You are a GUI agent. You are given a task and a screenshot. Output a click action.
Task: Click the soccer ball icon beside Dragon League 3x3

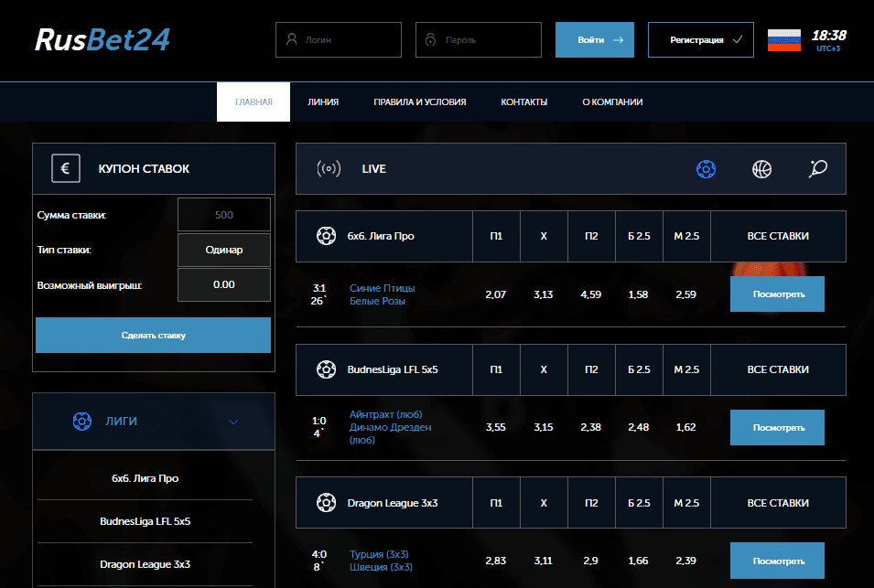coord(325,502)
